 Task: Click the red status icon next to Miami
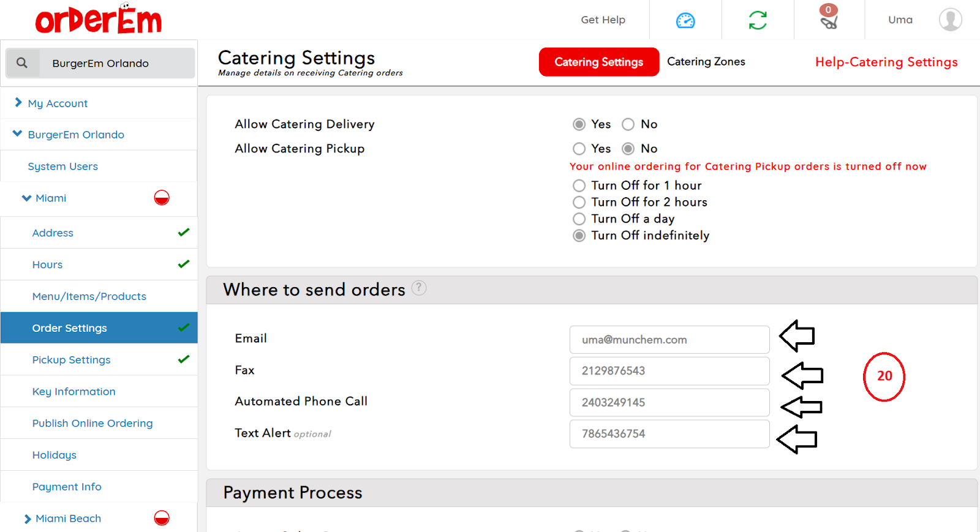click(162, 198)
